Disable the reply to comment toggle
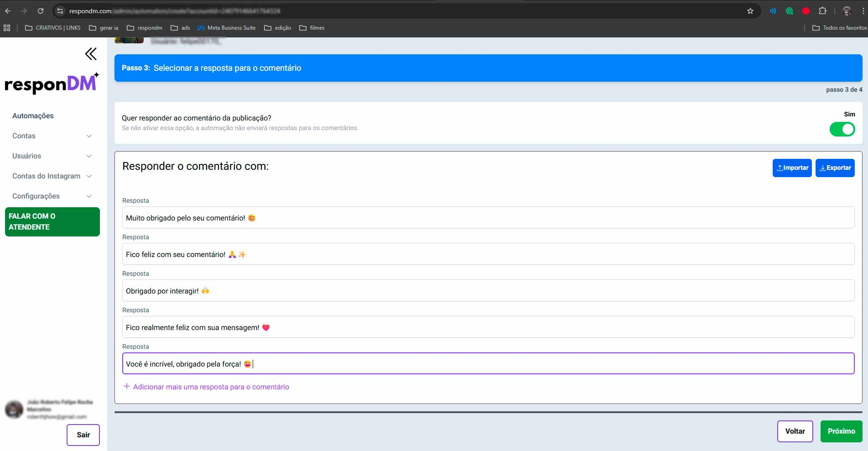The width and height of the screenshot is (868, 451). point(842,129)
